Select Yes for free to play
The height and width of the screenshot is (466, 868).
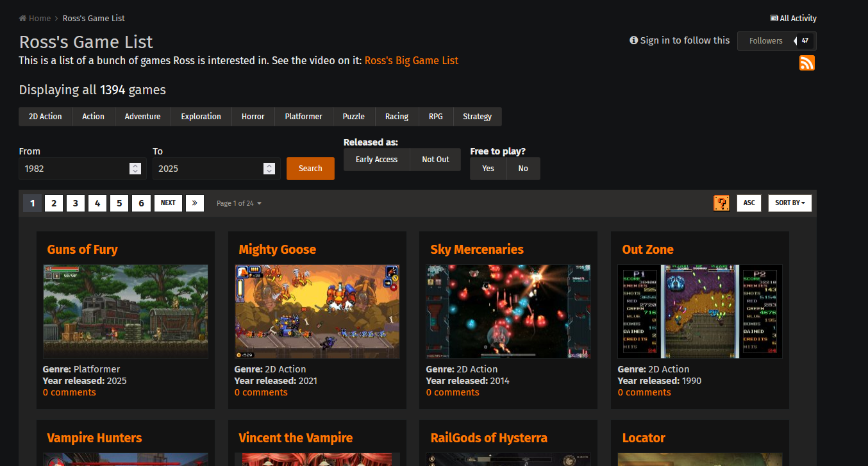tap(488, 169)
